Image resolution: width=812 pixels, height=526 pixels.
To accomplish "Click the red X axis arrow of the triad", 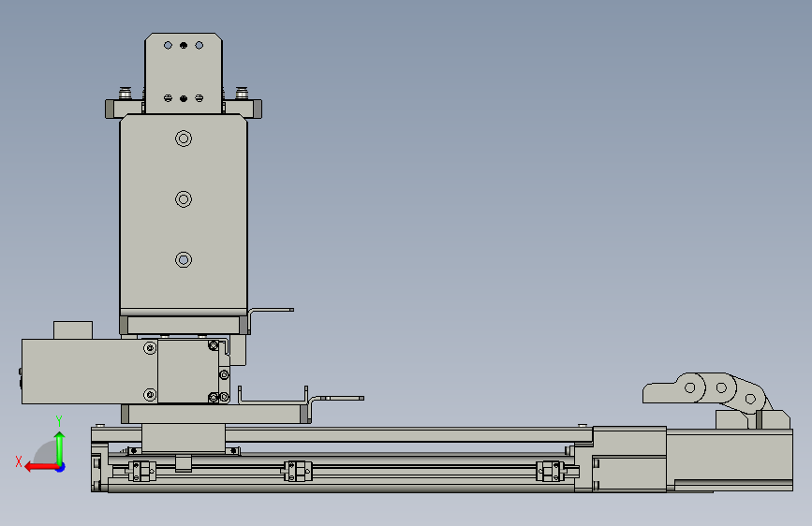I will tap(40, 467).
